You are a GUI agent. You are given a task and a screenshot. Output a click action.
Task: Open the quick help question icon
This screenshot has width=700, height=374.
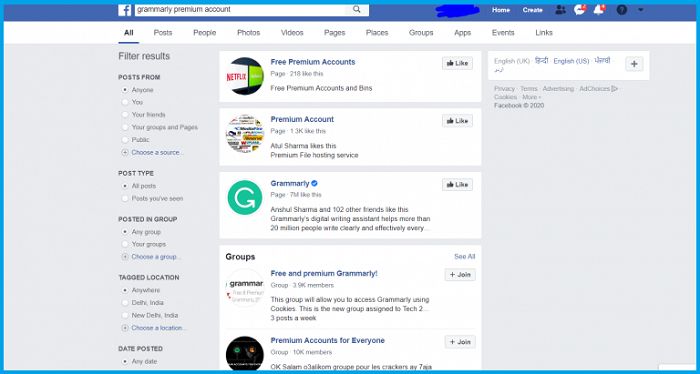(x=622, y=10)
